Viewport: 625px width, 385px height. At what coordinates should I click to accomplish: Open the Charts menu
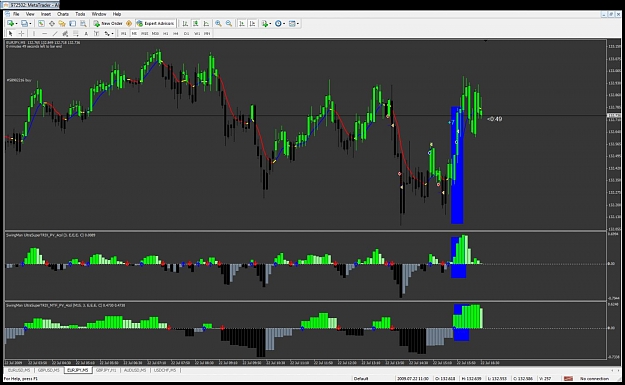tap(63, 14)
